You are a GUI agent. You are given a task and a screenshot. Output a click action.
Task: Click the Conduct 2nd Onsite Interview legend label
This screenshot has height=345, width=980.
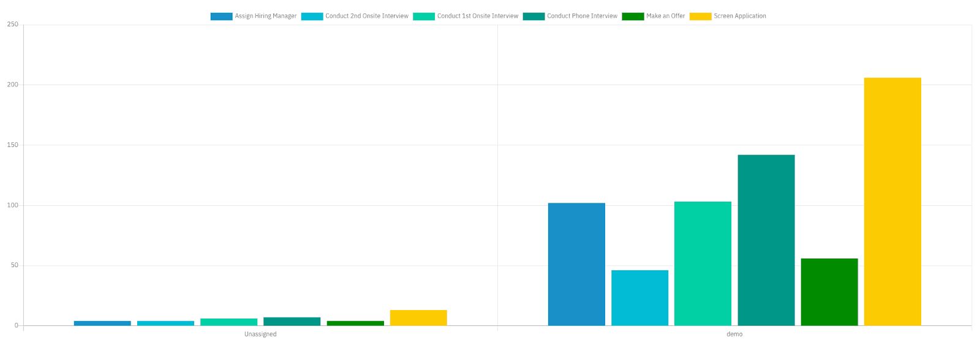click(x=367, y=17)
